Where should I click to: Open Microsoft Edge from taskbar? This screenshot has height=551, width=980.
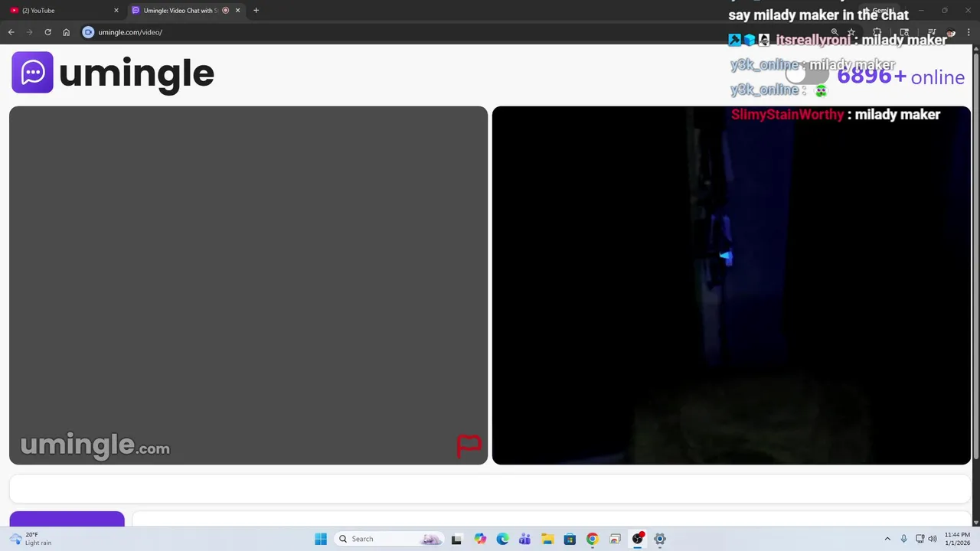pos(502,539)
